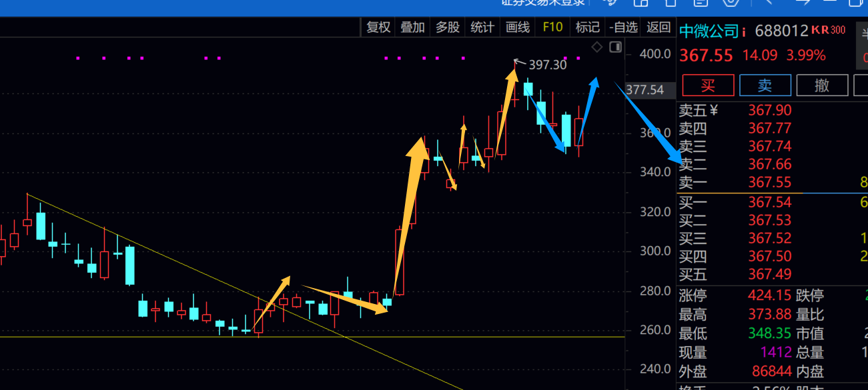Toggle the side panel layout icon
The height and width of the screenshot is (390, 868).
[x=615, y=47]
